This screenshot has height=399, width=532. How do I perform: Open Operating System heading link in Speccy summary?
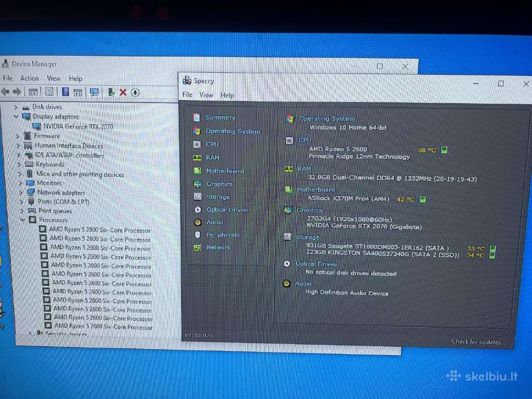click(327, 118)
